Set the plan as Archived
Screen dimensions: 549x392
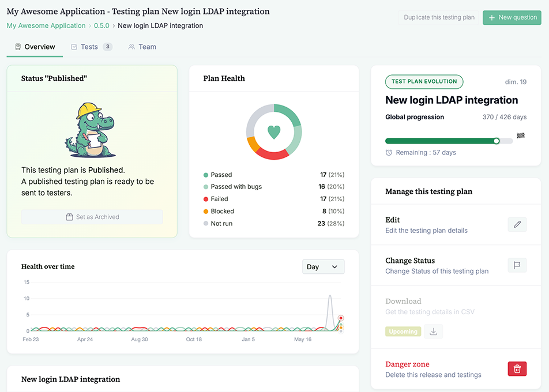pos(92,217)
